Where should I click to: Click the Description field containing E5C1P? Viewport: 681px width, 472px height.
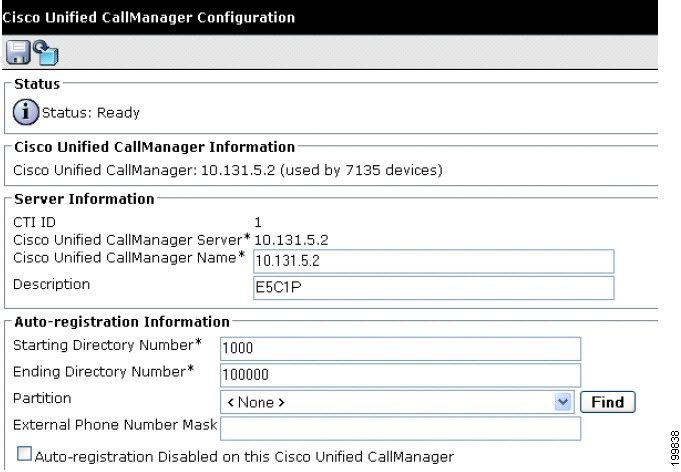pos(433,288)
